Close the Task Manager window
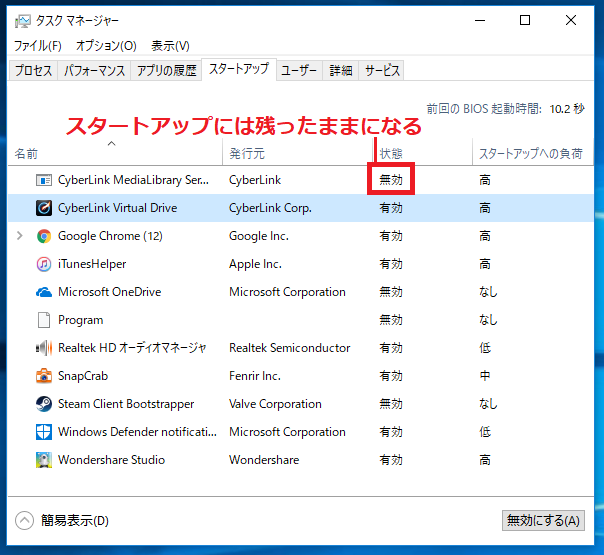The width and height of the screenshot is (604, 555). click(x=571, y=20)
